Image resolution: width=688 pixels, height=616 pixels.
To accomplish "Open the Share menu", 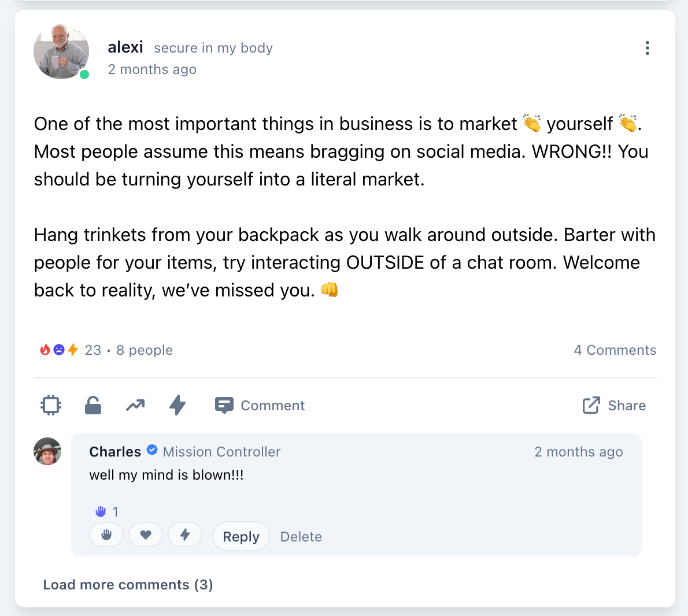I will click(x=614, y=405).
